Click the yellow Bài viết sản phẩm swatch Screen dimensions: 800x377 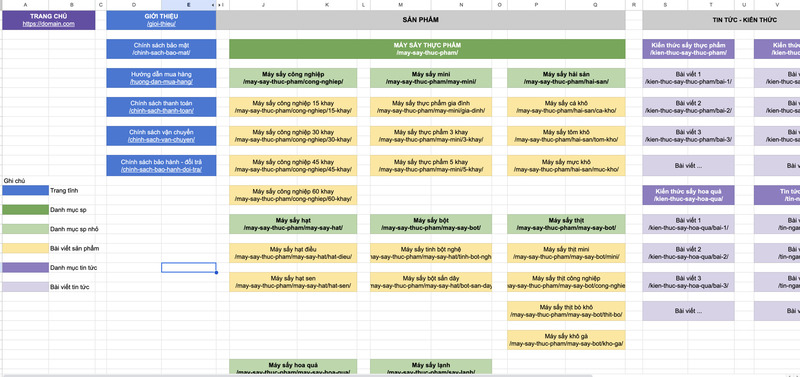click(x=26, y=248)
